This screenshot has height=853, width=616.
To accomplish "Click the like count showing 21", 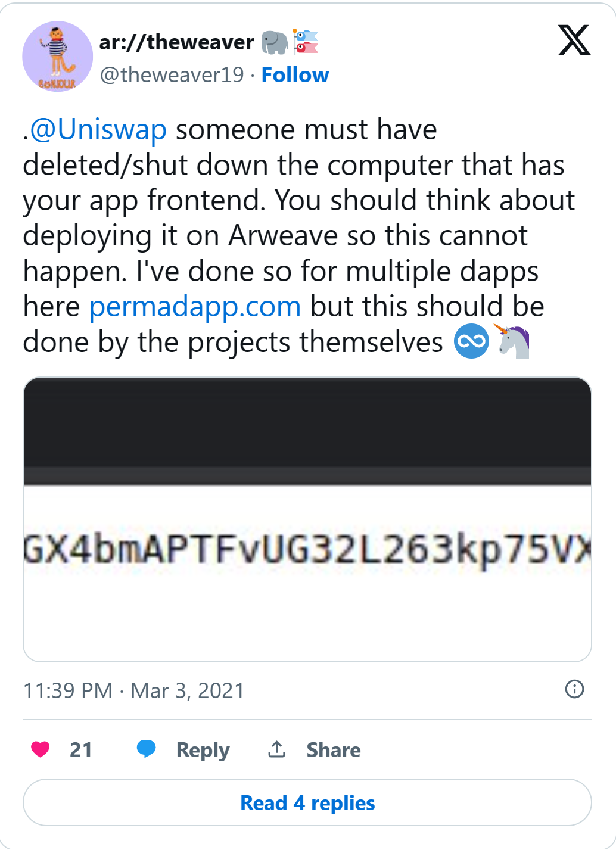I will pyautogui.click(x=82, y=750).
